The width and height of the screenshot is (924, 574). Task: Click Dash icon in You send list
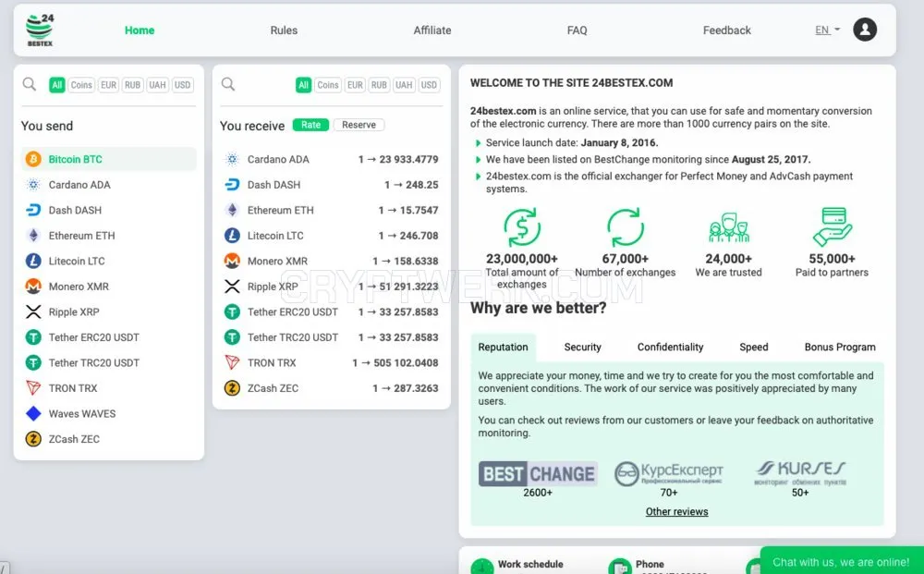[33, 210]
